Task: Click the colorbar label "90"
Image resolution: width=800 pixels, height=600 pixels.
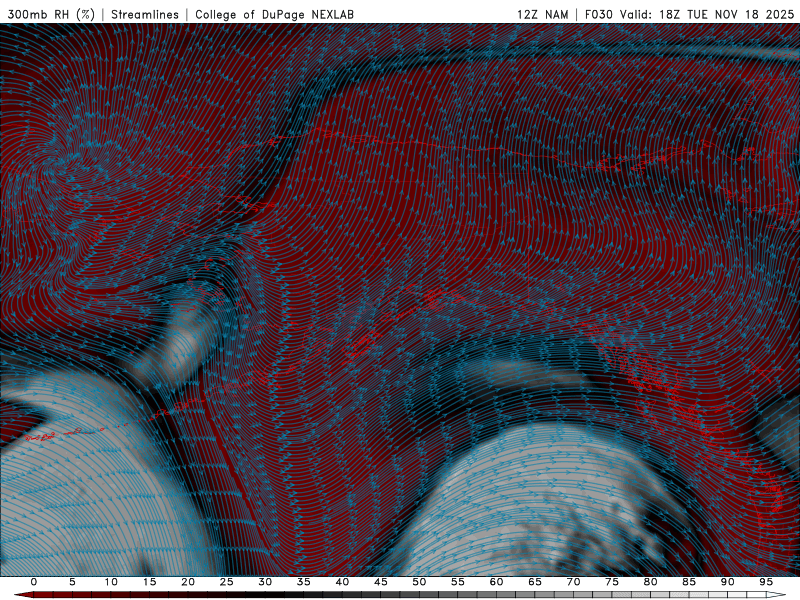Action: [x=727, y=582]
